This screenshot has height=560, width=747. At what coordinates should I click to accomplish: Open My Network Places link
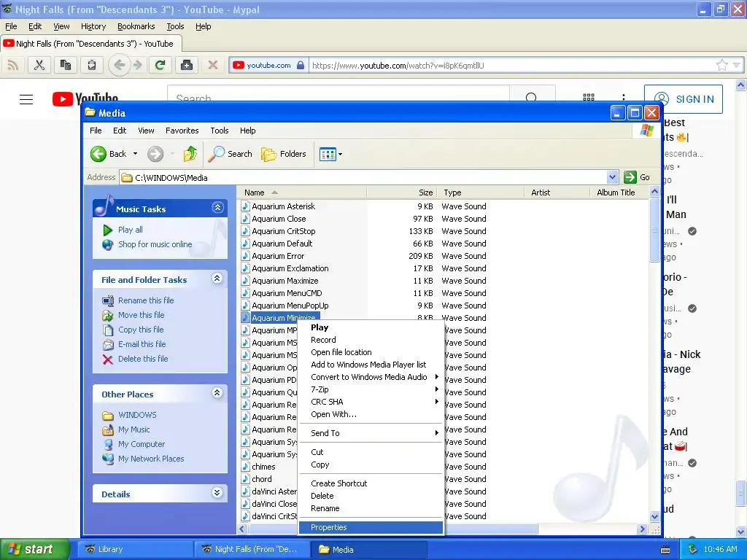(x=151, y=459)
